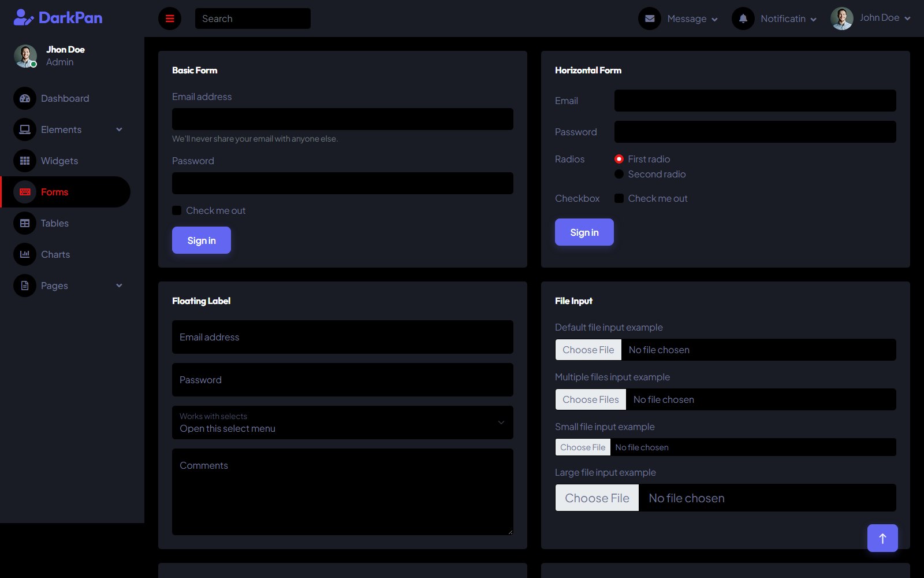Click Floating Label Email address field
This screenshot has width=924, height=578.
tap(342, 337)
